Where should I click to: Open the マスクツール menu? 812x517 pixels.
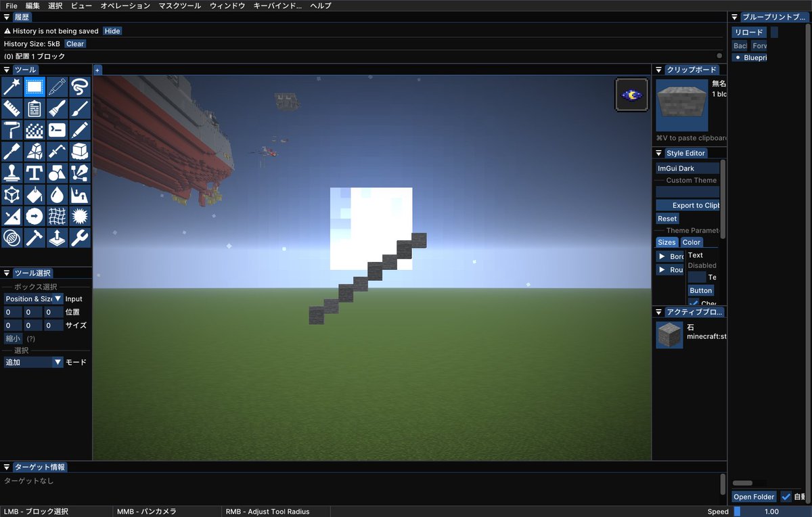(x=179, y=5)
